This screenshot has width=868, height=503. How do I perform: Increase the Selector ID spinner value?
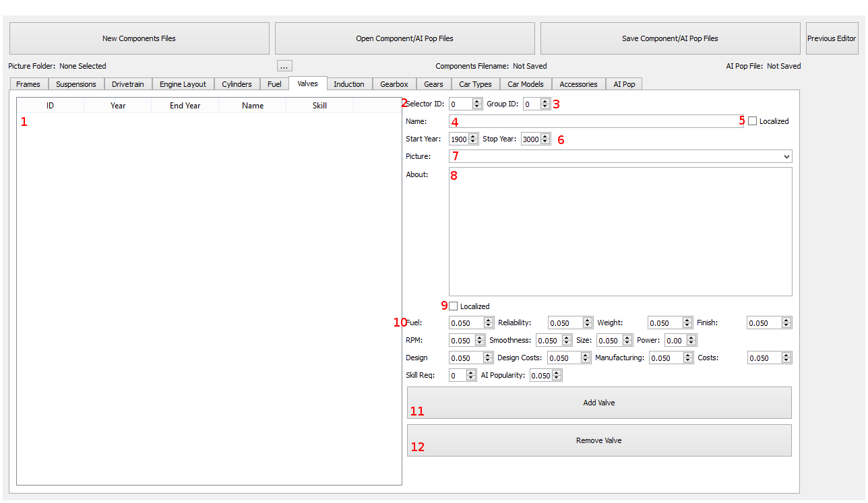click(x=477, y=101)
